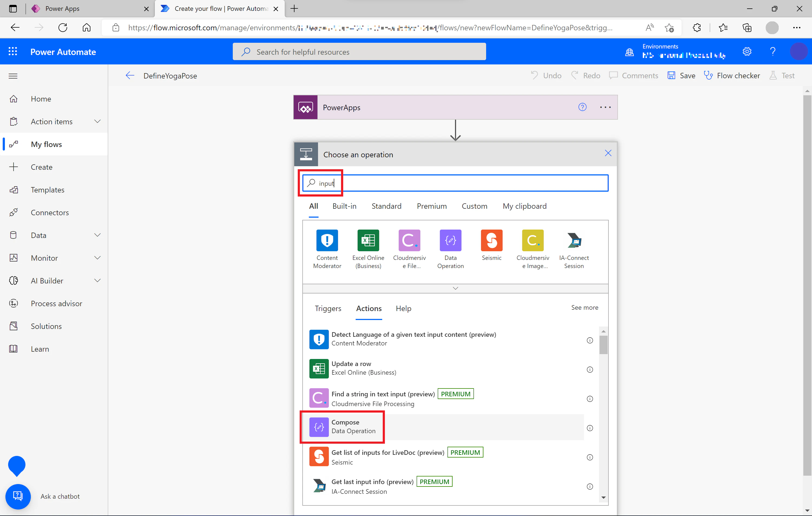Choose the Data Operation connector icon

point(450,240)
